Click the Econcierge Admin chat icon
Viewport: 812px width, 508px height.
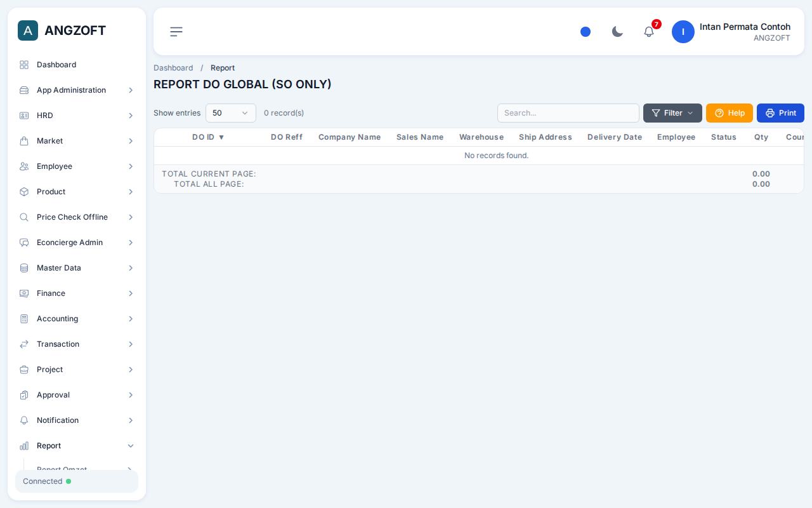click(24, 243)
